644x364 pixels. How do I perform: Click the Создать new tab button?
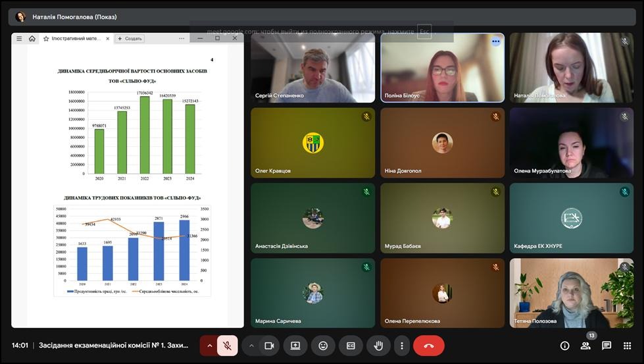point(130,39)
